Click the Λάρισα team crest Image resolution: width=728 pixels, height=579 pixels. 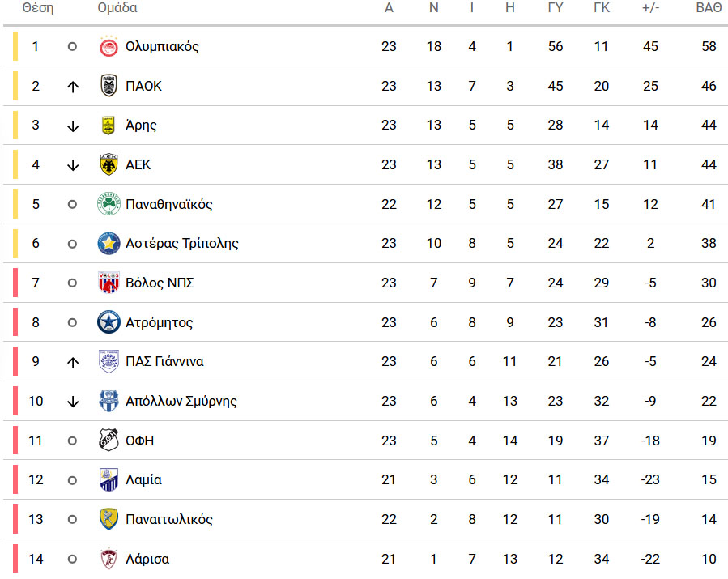109,559
